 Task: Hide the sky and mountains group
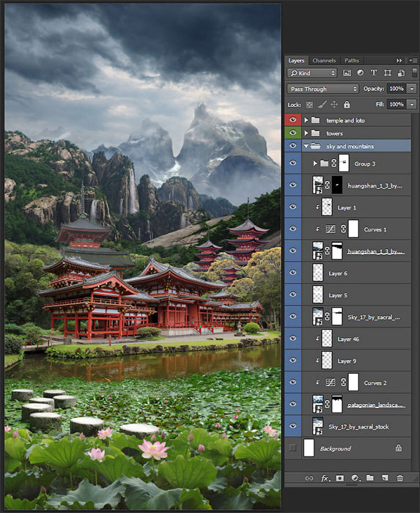click(292, 146)
